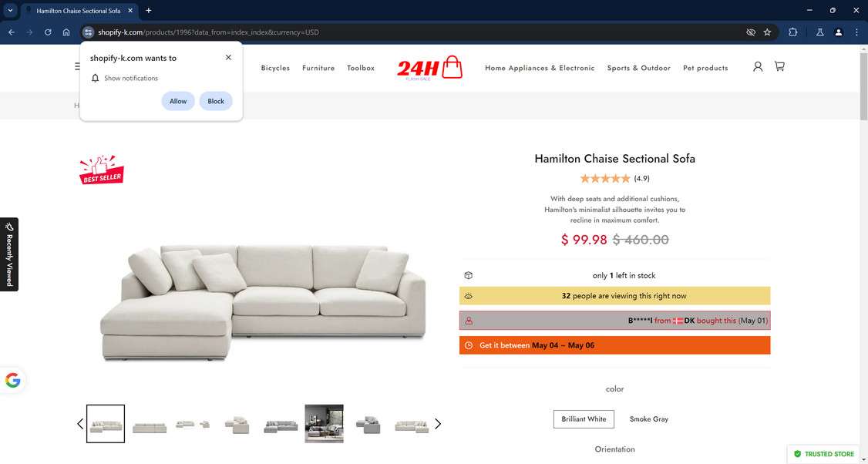This screenshot has height=464, width=868.
Task: Close the notification permission popup
Action: click(228, 58)
